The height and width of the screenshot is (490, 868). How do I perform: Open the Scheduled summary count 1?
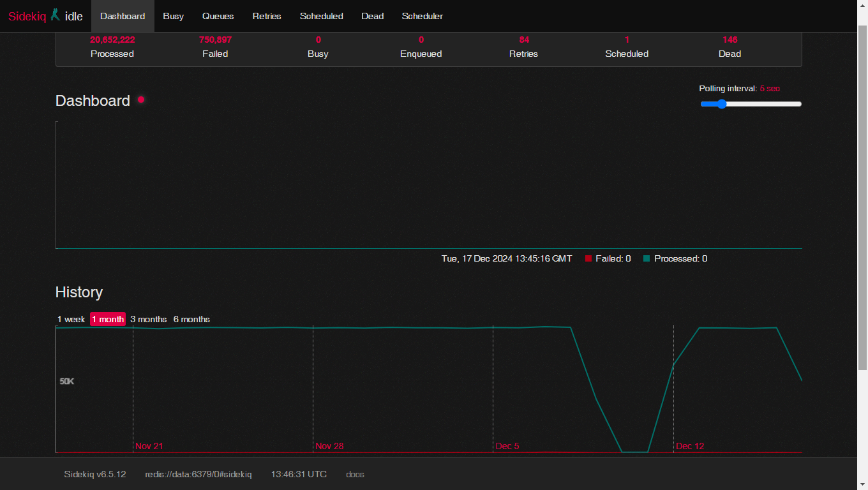coord(627,40)
